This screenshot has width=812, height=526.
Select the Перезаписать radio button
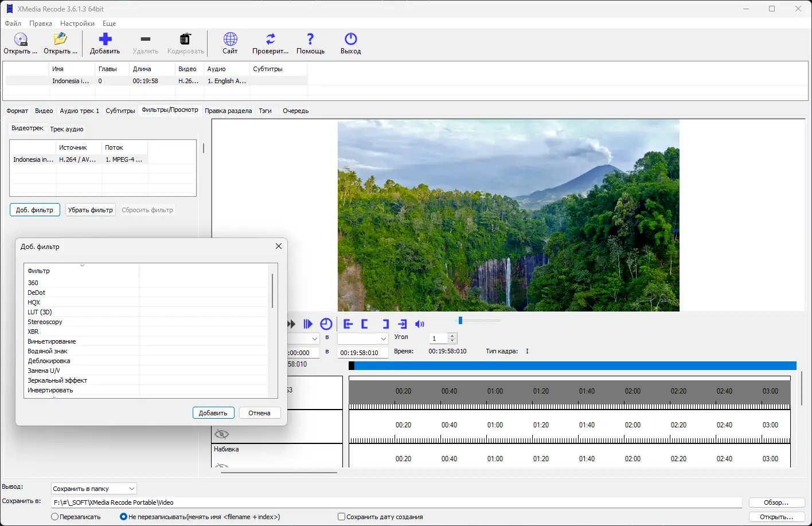pos(55,517)
